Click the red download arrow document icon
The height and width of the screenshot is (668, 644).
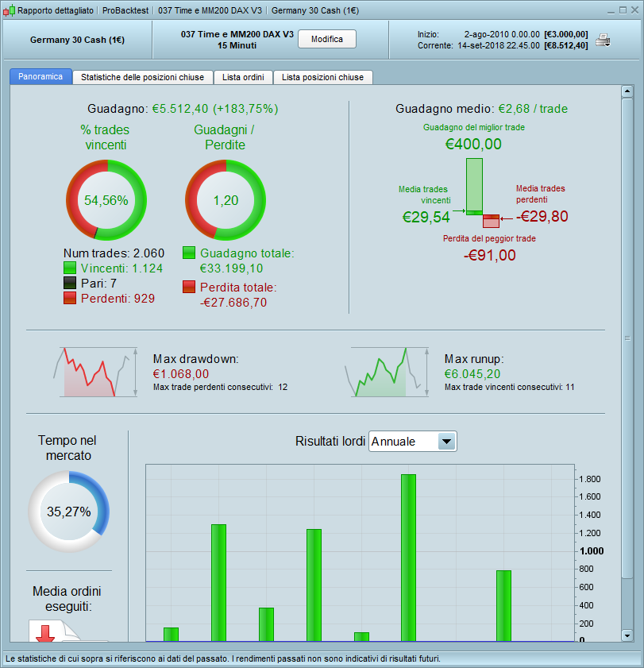45,634
